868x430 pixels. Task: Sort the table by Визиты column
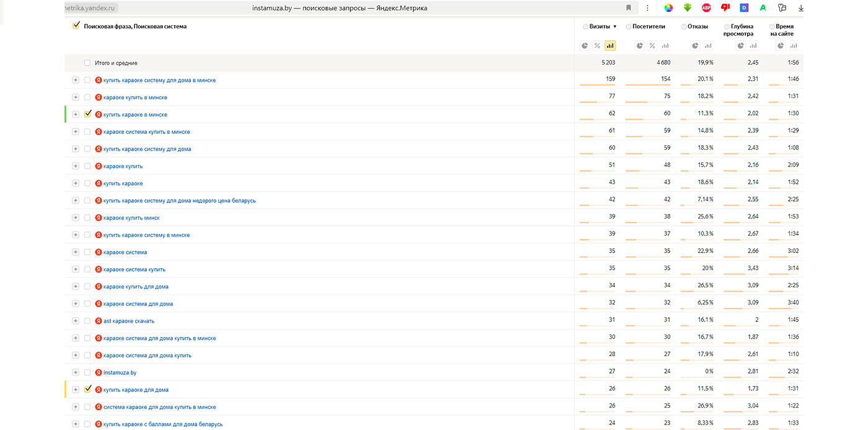click(600, 27)
